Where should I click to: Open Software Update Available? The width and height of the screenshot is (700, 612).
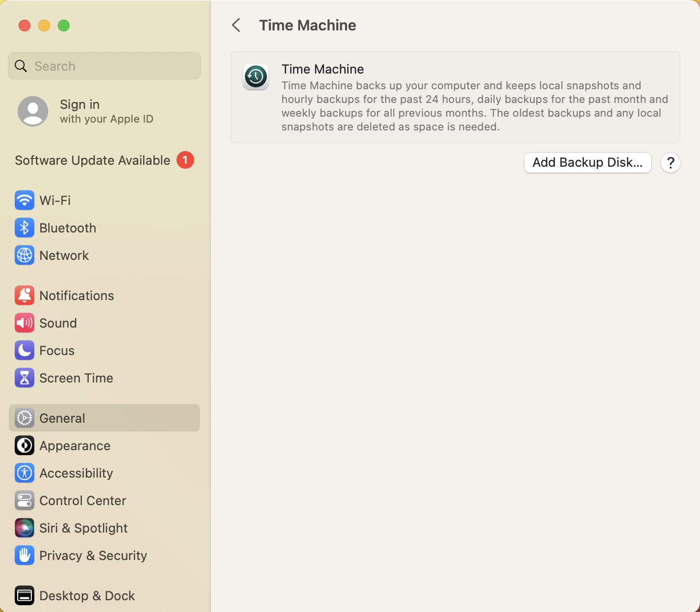(x=92, y=160)
